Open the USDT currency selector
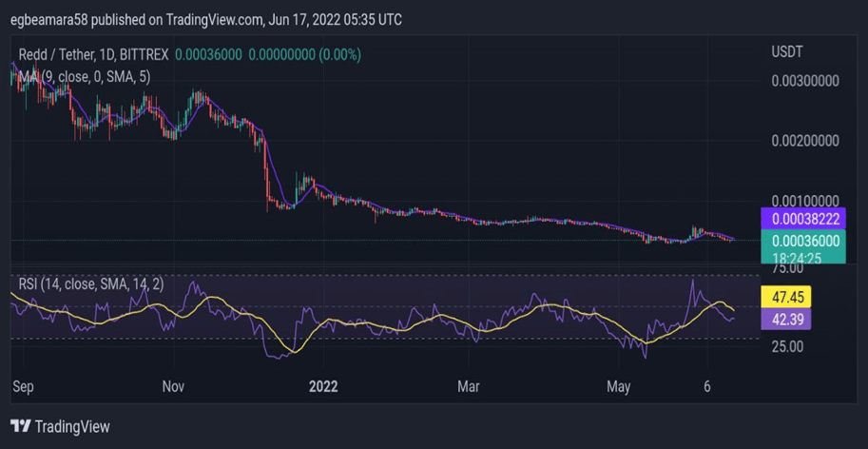This screenshot has height=449, width=868. pyautogui.click(x=787, y=51)
